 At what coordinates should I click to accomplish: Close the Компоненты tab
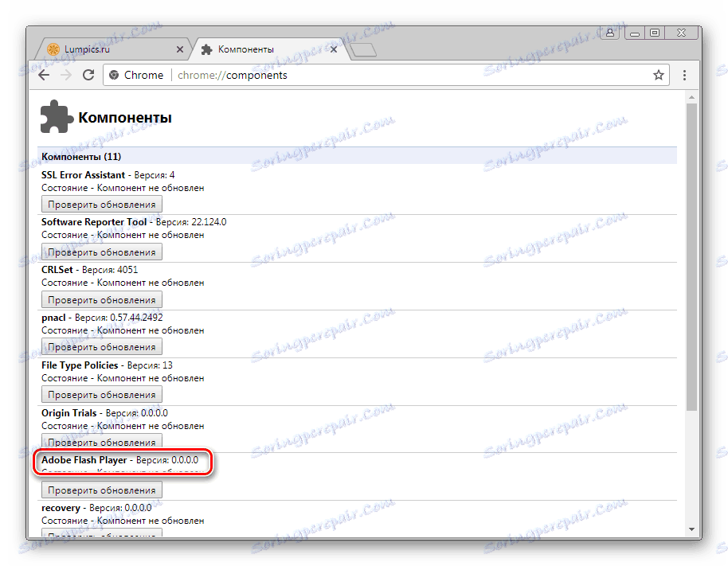click(x=334, y=49)
